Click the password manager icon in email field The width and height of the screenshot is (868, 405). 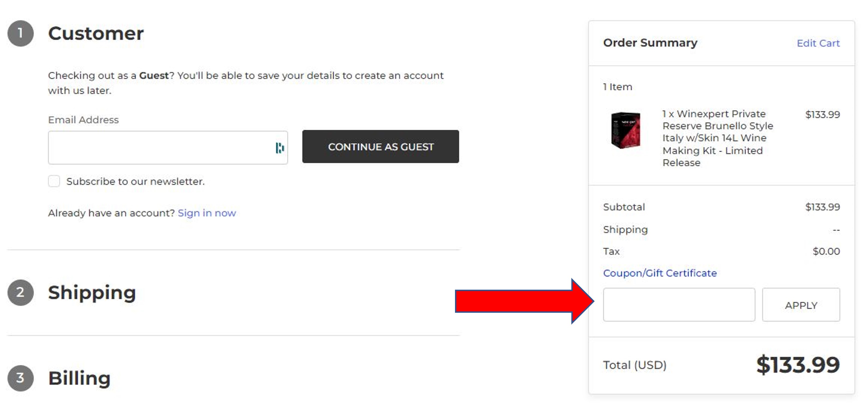(x=280, y=148)
